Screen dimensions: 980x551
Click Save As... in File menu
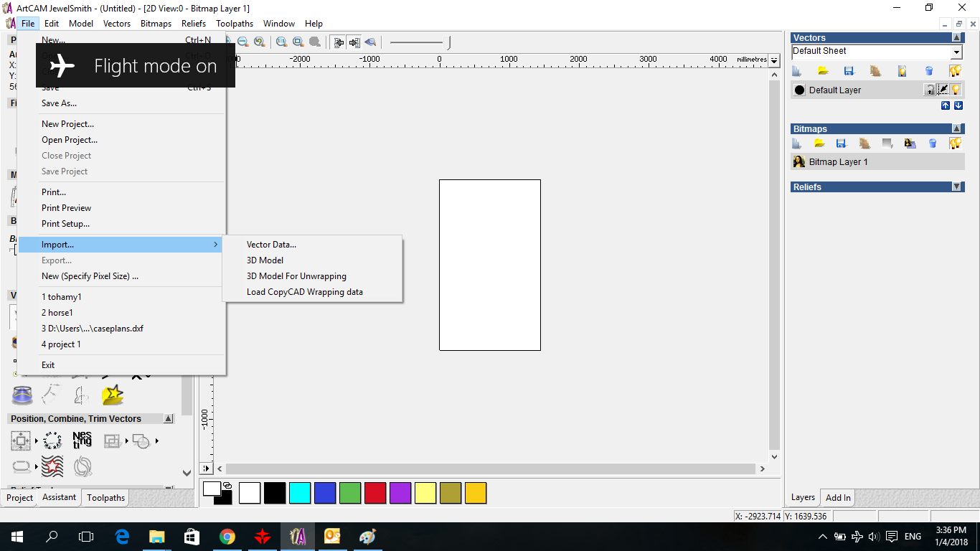click(121, 103)
